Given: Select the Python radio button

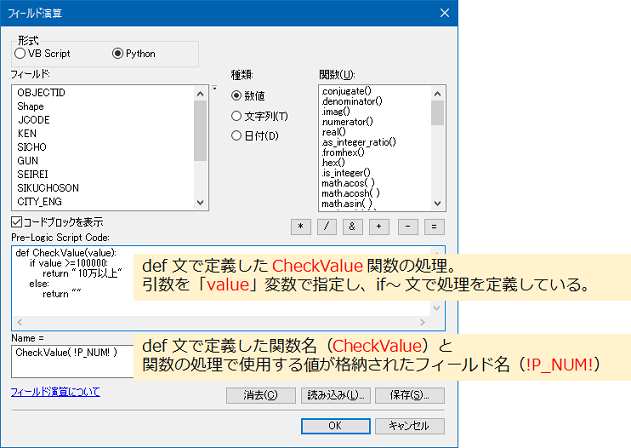Looking at the screenshot, I should [x=118, y=53].
